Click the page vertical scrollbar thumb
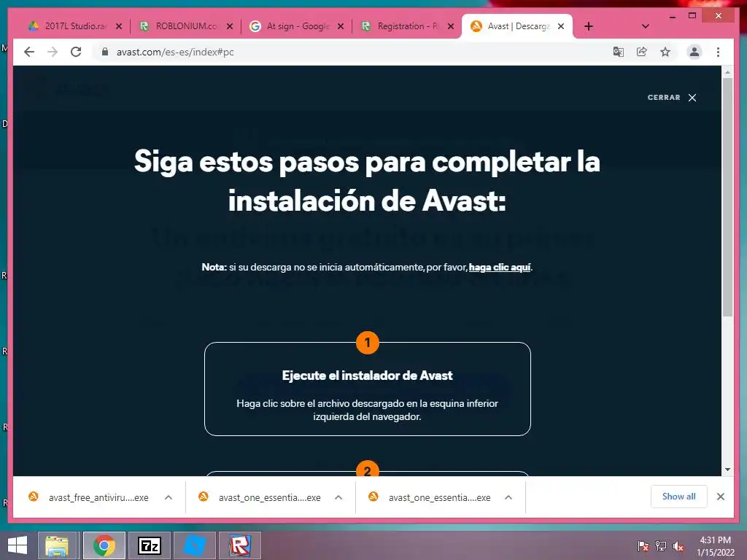 click(x=727, y=197)
